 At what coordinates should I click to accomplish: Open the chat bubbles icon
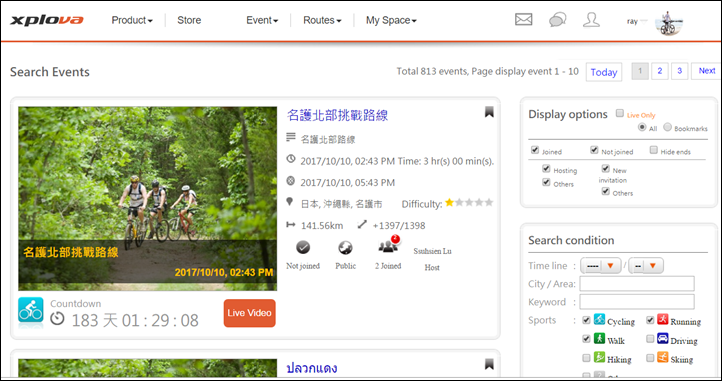(x=558, y=20)
